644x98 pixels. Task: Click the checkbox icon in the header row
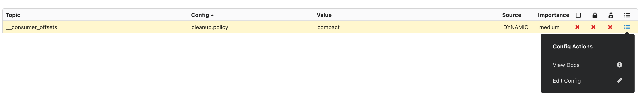coord(578,15)
